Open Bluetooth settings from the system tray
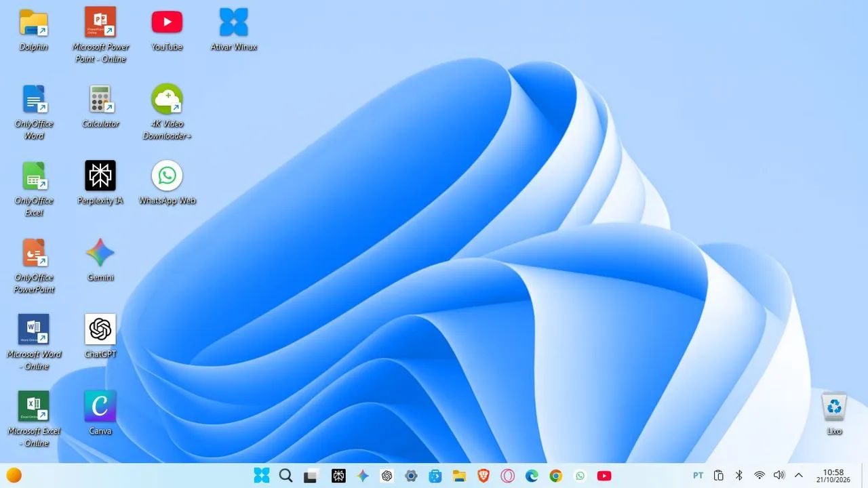Viewport: 868px width, 488px height. tap(739, 476)
